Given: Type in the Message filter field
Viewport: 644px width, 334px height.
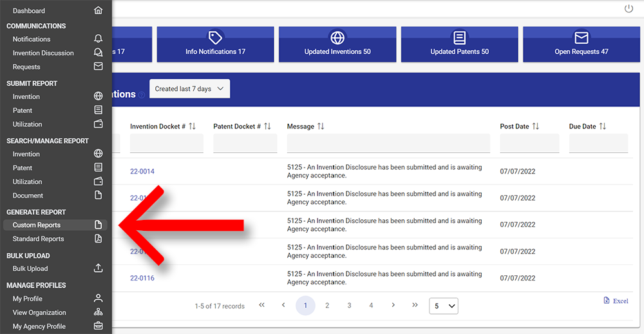Looking at the screenshot, I should 388,143.
